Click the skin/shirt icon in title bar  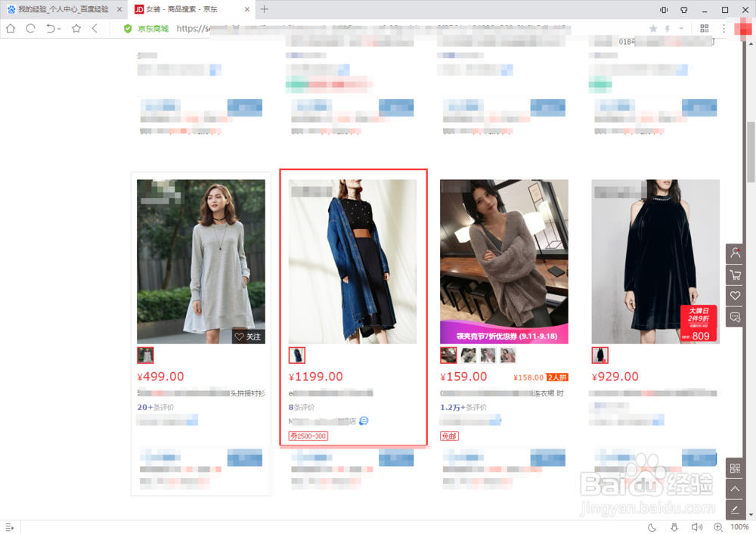[683, 9]
